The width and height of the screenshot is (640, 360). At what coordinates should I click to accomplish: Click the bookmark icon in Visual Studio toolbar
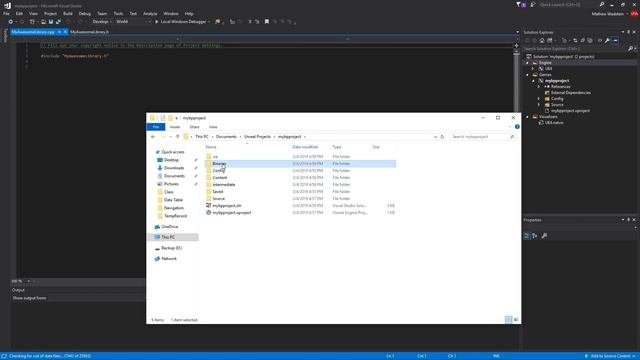(267, 22)
